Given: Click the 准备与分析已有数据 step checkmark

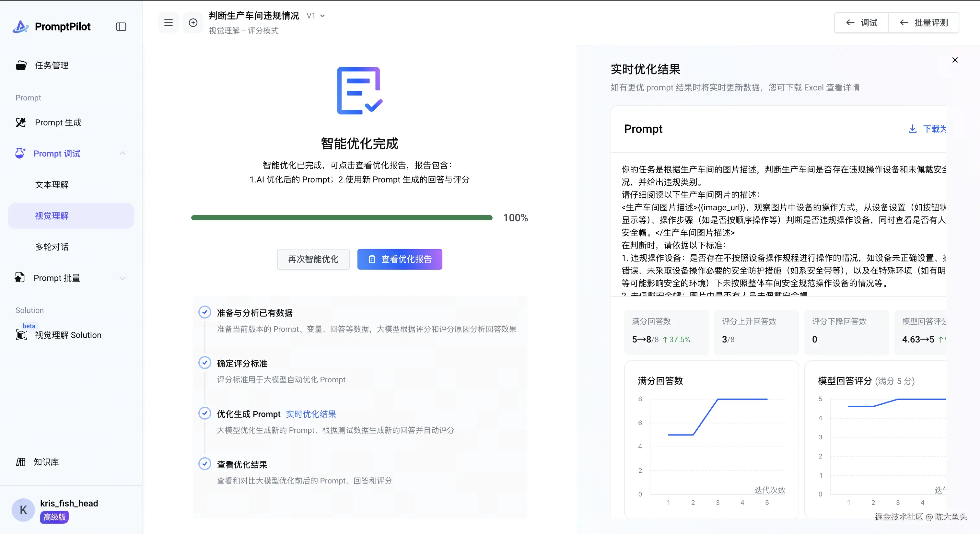Looking at the screenshot, I should [x=205, y=312].
